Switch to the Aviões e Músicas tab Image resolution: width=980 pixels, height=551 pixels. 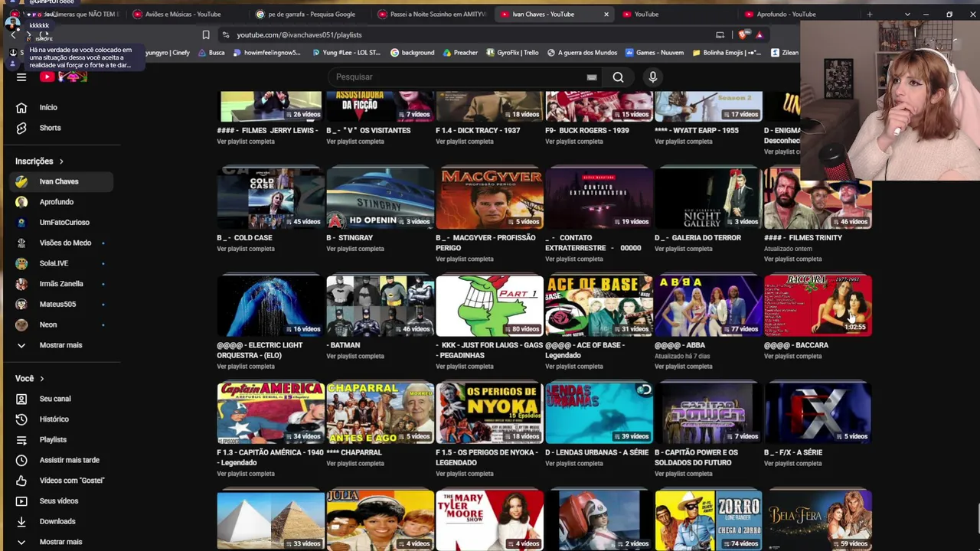pos(184,14)
